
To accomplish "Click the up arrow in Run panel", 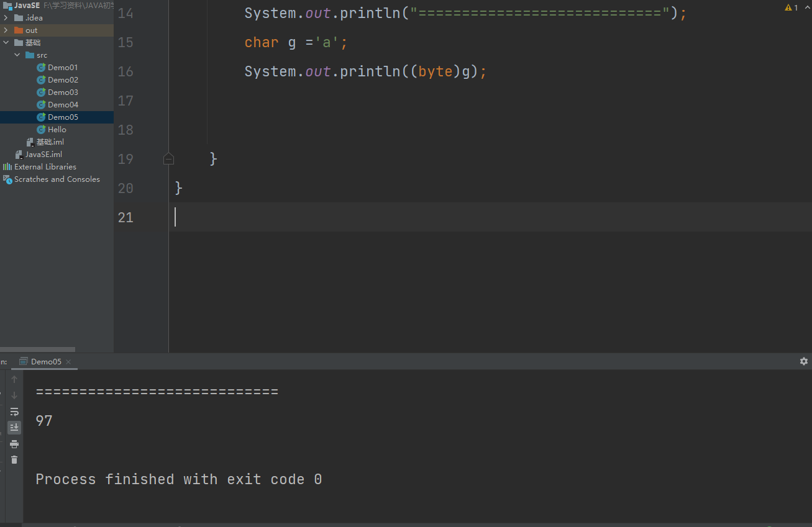I will [x=14, y=379].
